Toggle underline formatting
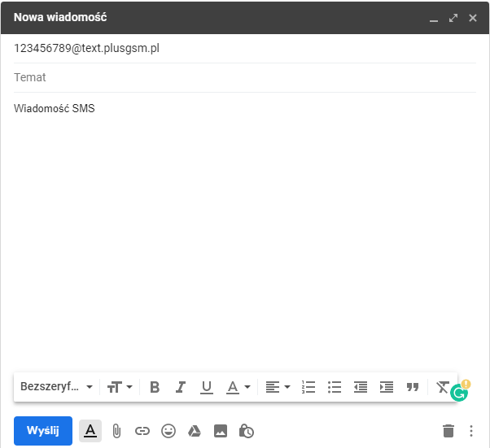 [207, 387]
